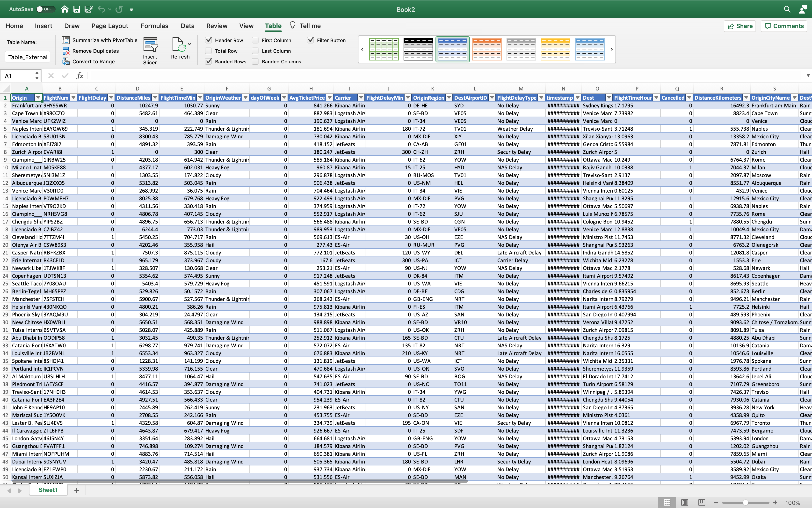The image size is (812, 508).
Task: Click the formula bar Enter checkmark icon
Action: coord(65,76)
